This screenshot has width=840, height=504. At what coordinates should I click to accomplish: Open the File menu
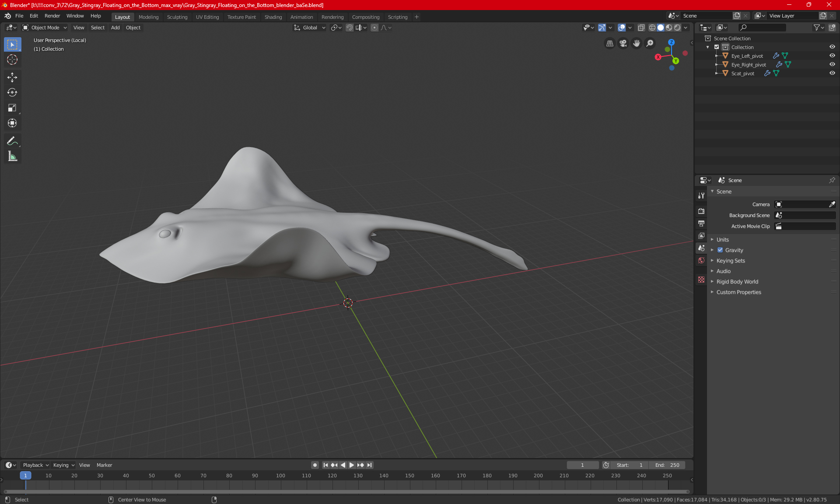tap(19, 16)
